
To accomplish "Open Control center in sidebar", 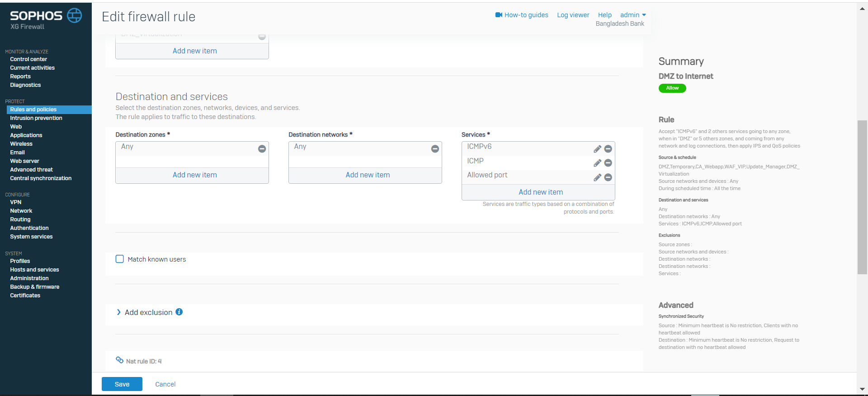I will click(x=28, y=59).
